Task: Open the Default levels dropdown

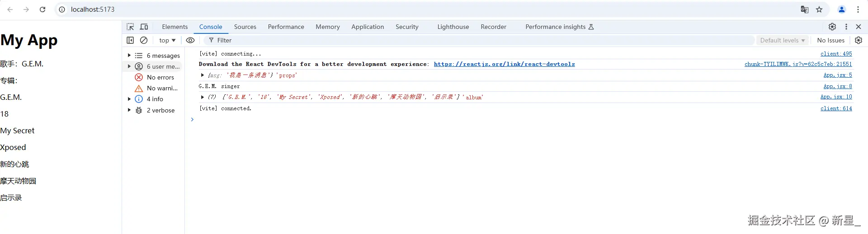Action: (783, 40)
